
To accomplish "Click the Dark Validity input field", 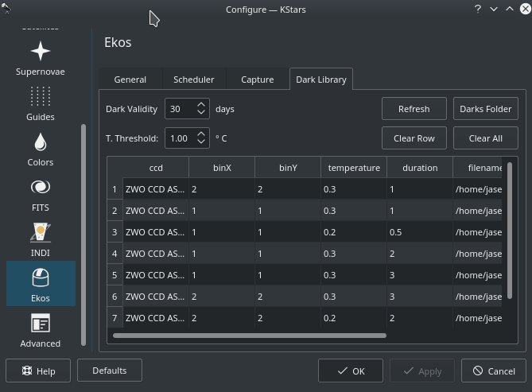I will [x=179, y=109].
